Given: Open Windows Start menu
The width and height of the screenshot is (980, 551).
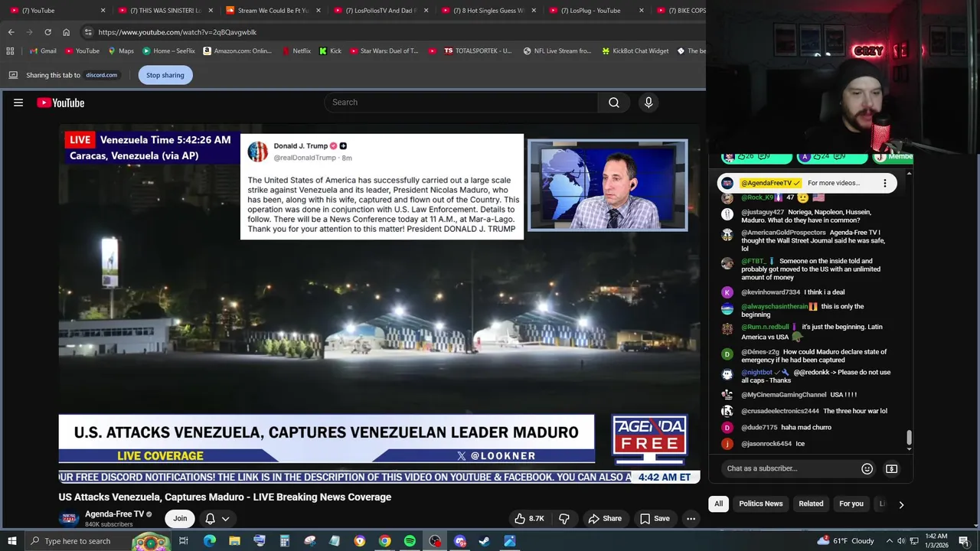Looking at the screenshot, I should 12,541.
